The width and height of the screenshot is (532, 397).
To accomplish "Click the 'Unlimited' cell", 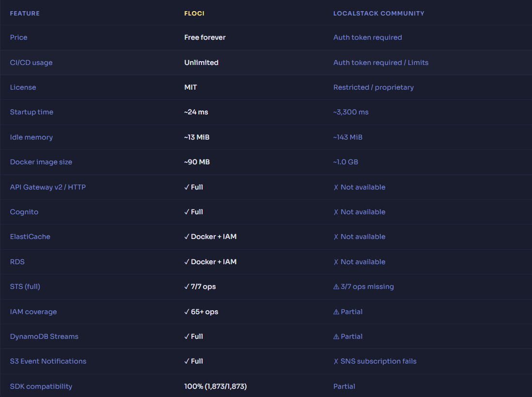I will tap(201, 63).
